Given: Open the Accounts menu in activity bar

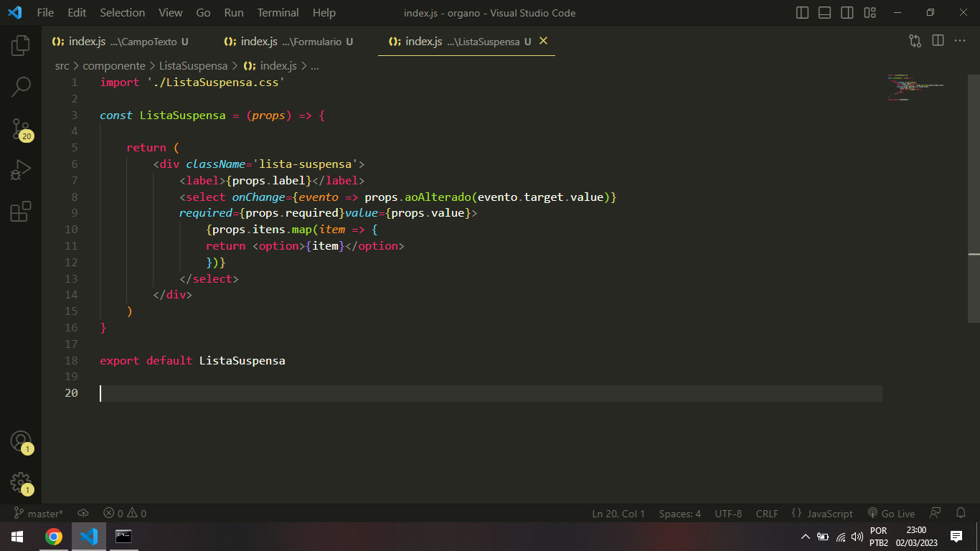Looking at the screenshot, I should (x=21, y=442).
